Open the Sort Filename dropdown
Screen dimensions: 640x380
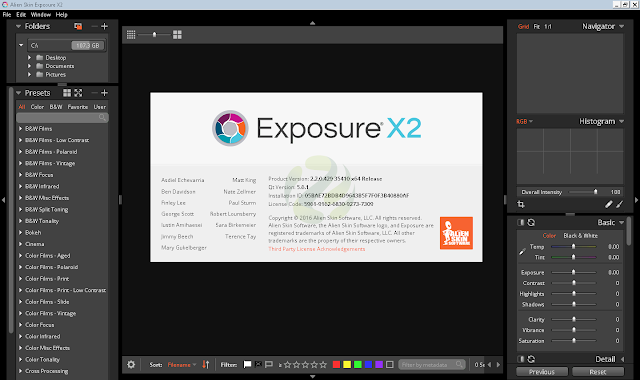pos(182,365)
